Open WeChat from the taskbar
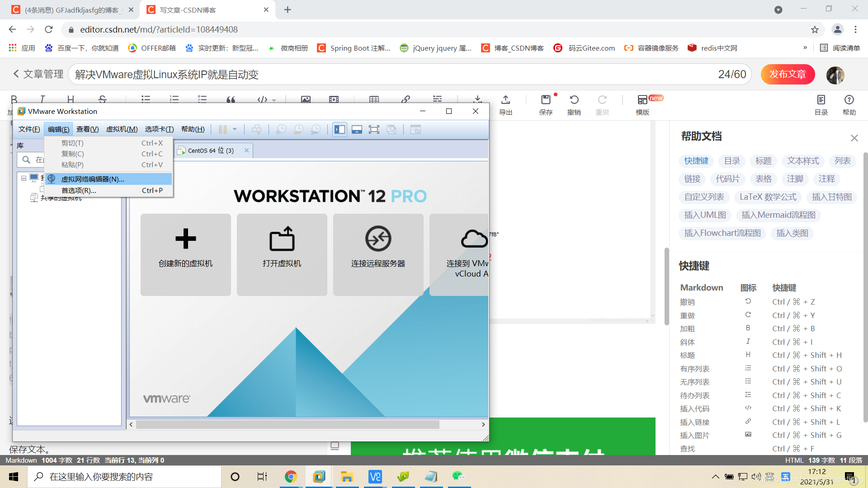 (x=459, y=476)
